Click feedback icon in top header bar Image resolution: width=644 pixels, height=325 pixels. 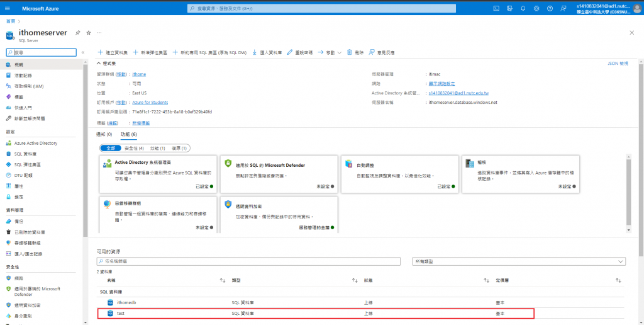pyautogui.click(x=563, y=8)
